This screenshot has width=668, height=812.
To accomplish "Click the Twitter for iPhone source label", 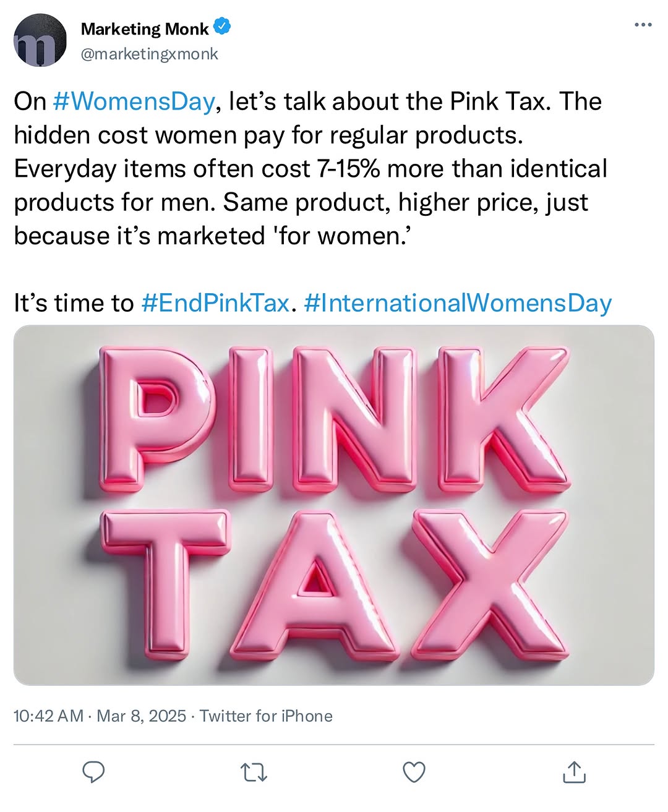I will click(x=266, y=716).
